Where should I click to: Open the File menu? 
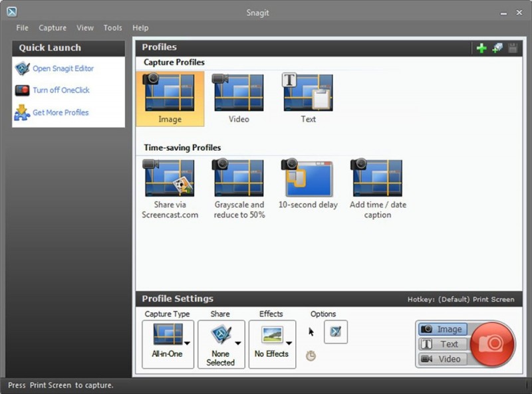(22, 28)
